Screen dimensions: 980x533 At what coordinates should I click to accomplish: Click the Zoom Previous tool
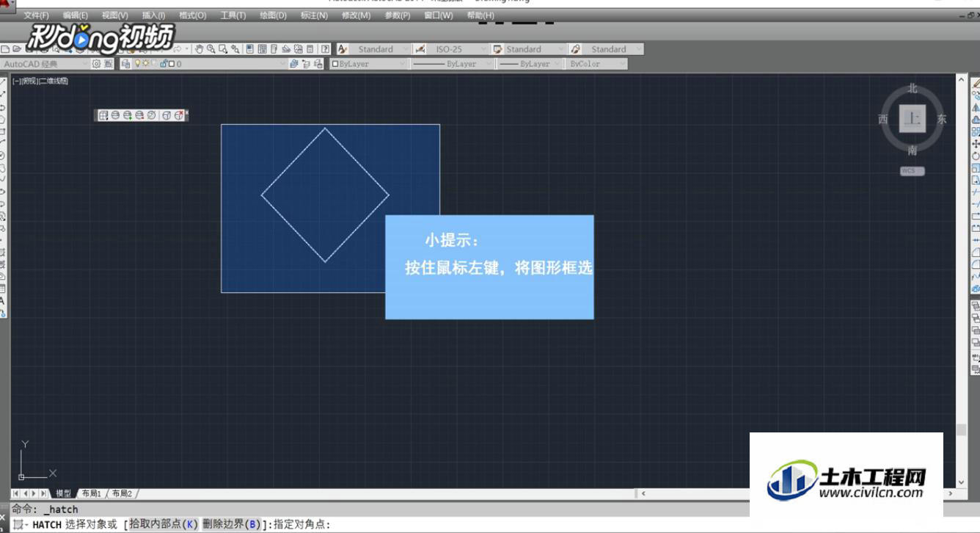(x=235, y=49)
